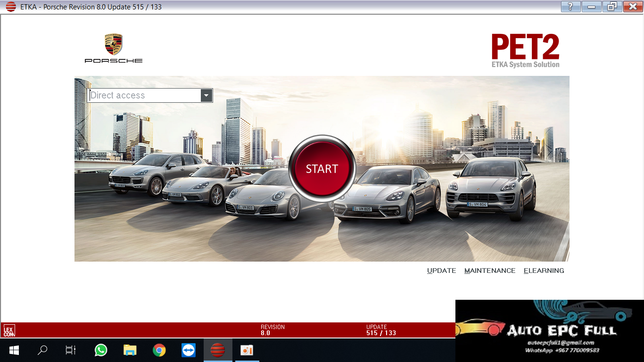Open the Windows Start menu
The width and height of the screenshot is (644, 362).
(x=14, y=350)
